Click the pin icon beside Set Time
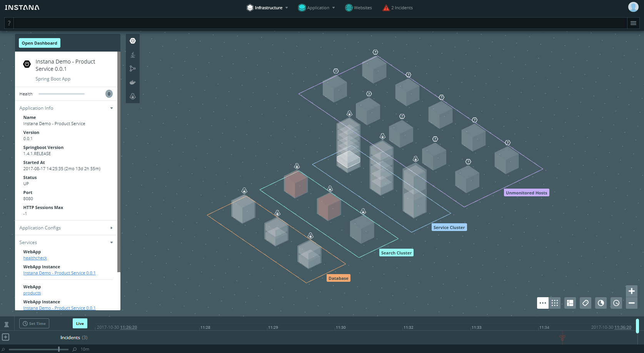The height and width of the screenshot is (353, 644). tap(7, 324)
